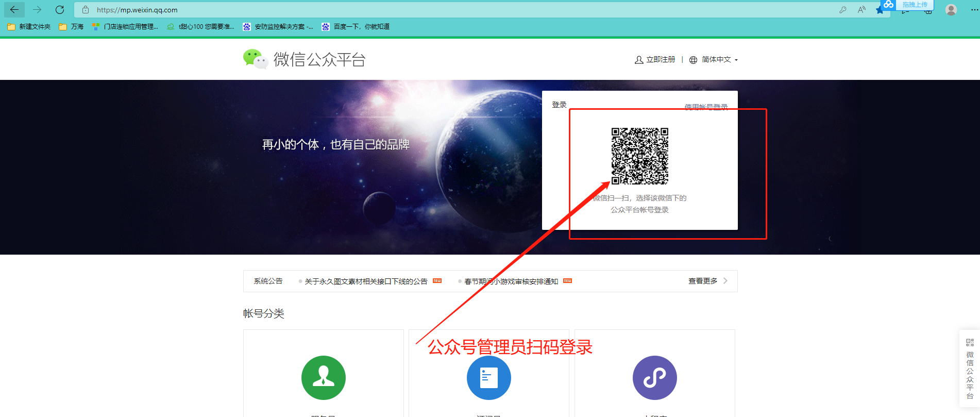The height and width of the screenshot is (417, 980).
Task: Open the browser profile avatar
Action: 951,10
